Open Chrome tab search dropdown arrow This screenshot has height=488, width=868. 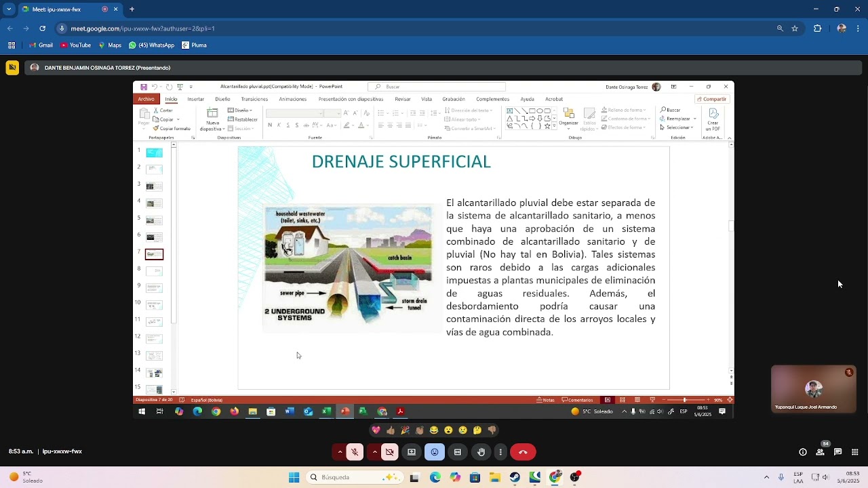point(9,9)
